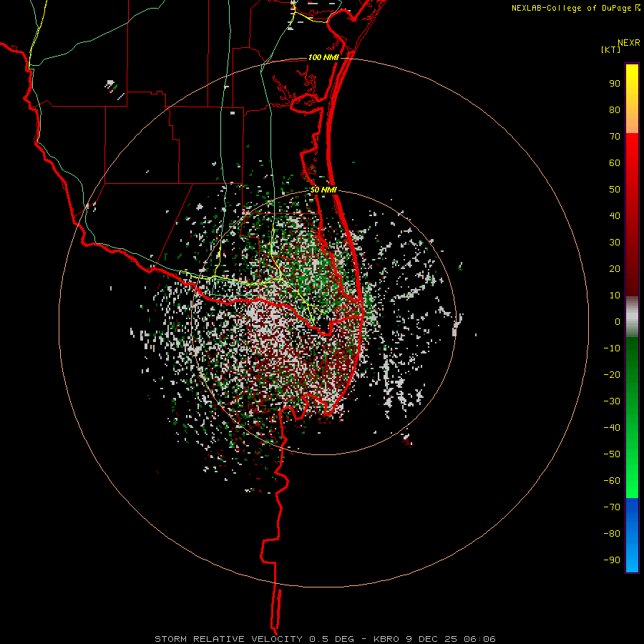Click the 40 knot legend value
Image resolution: width=644 pixels, height=644 pixels.
pos(615,216)
